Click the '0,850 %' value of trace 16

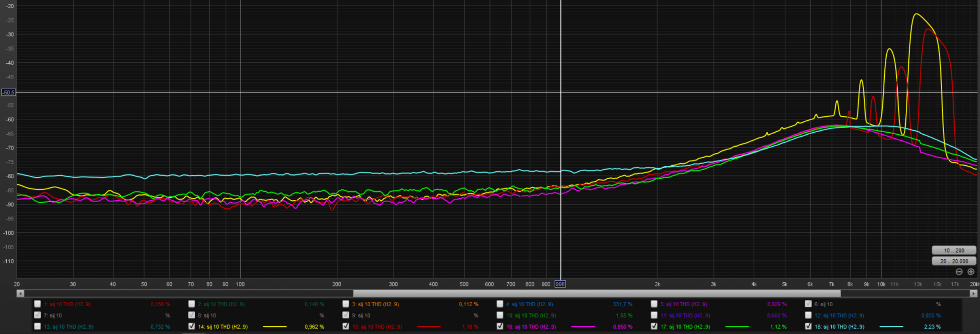(x=623, y=327)
